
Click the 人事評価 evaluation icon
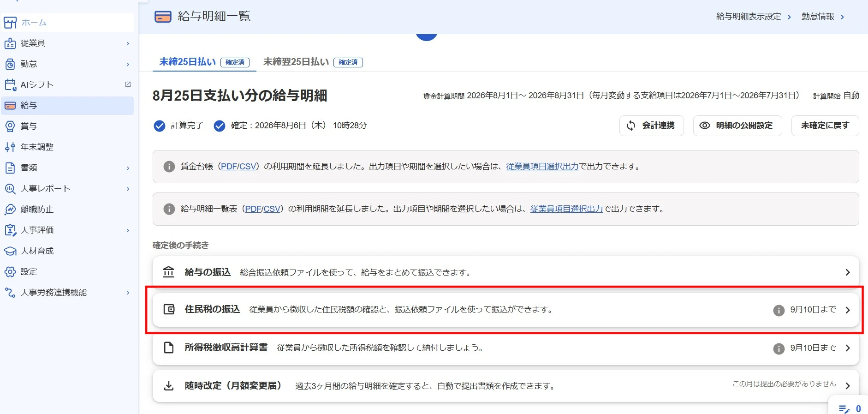(x=10, y=230)
